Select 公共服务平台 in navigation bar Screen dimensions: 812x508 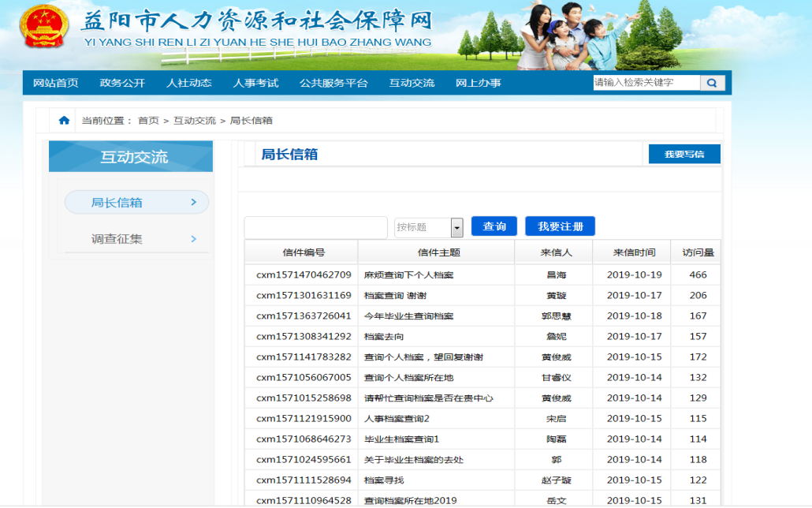coord(333,83)
